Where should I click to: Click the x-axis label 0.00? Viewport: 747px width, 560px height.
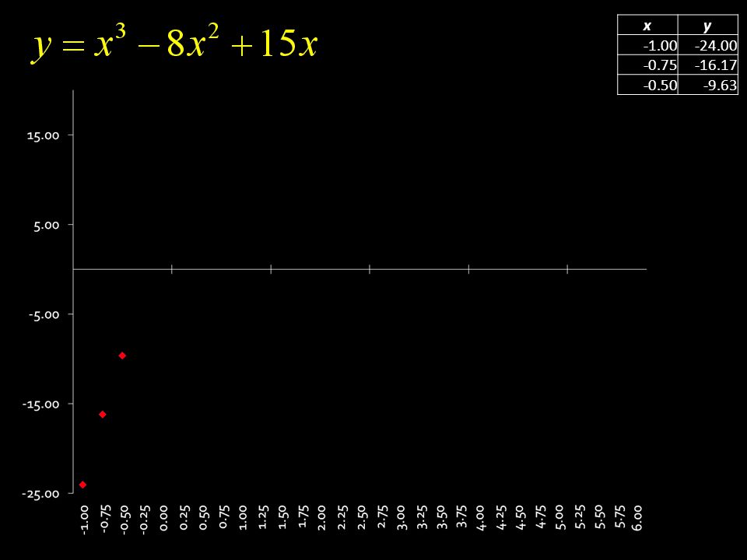coord(163,518)
